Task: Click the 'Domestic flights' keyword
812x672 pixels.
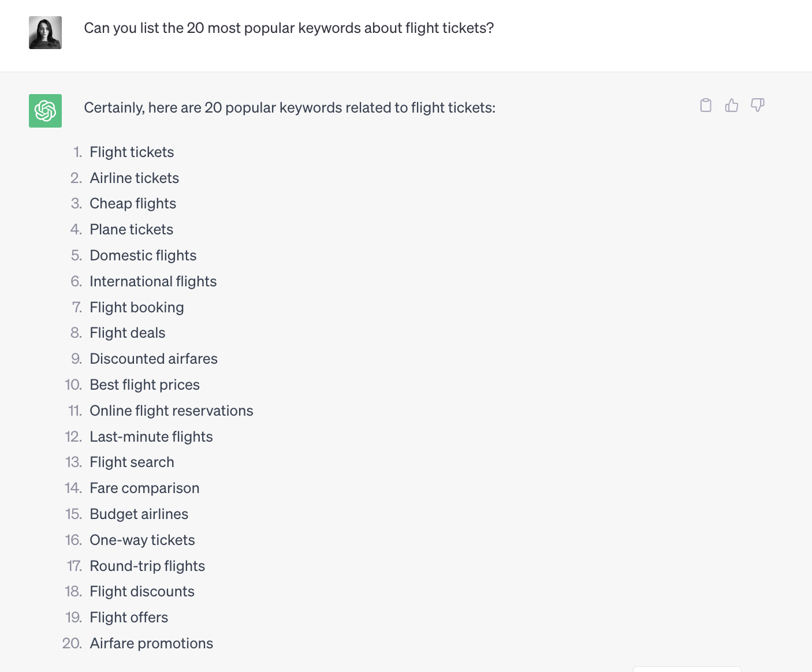Action: tap(143, 255)
